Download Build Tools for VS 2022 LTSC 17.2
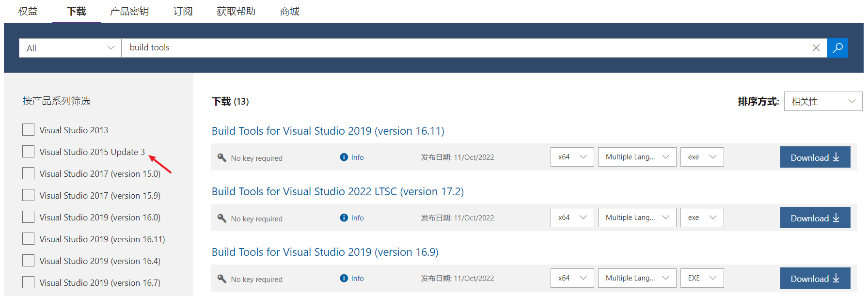Viewport: 868px width, 296px height. coord(815,218)
